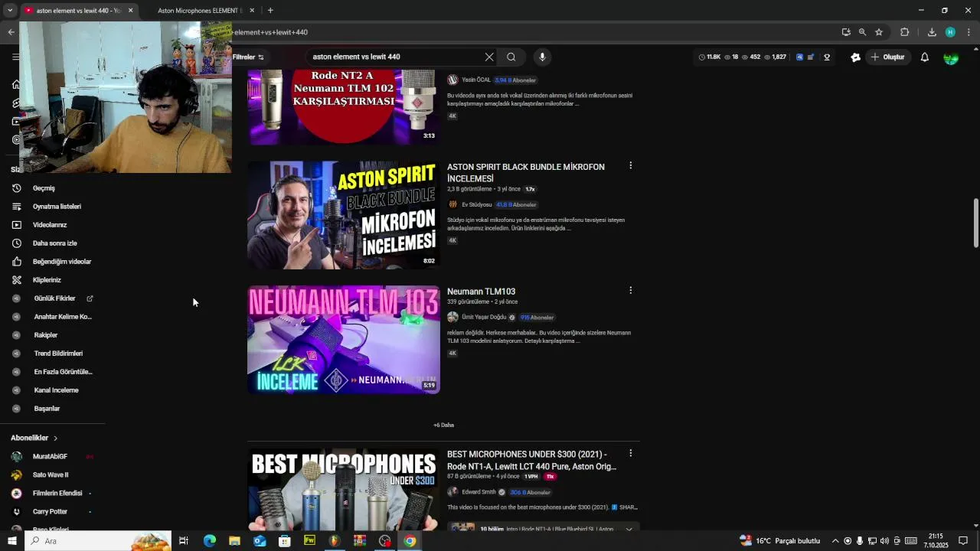
Task: Visit the Edward Smith channel
Action: (x=479, y=493)
